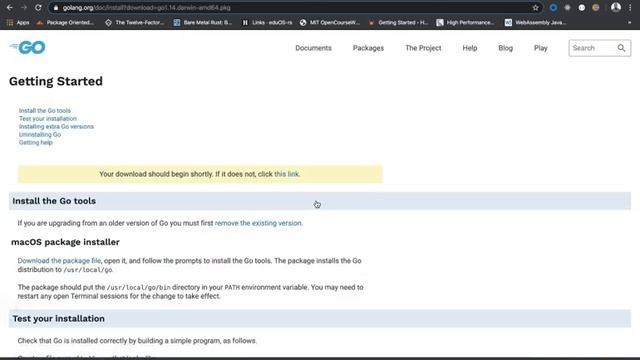View site info via the lock icon
This screenshot has height=360, width=640.
click(56, 8)
